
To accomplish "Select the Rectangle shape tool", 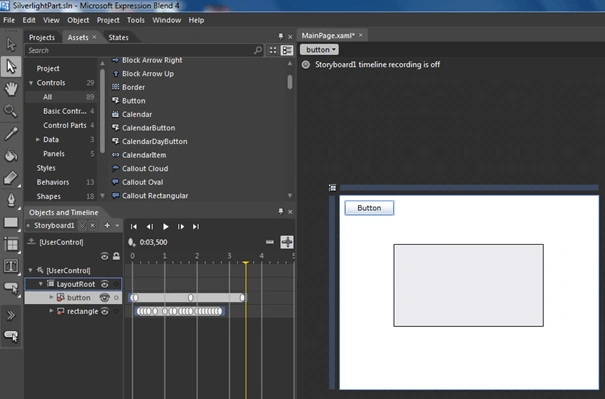I will pyautogui.click(x=11, y=222).
